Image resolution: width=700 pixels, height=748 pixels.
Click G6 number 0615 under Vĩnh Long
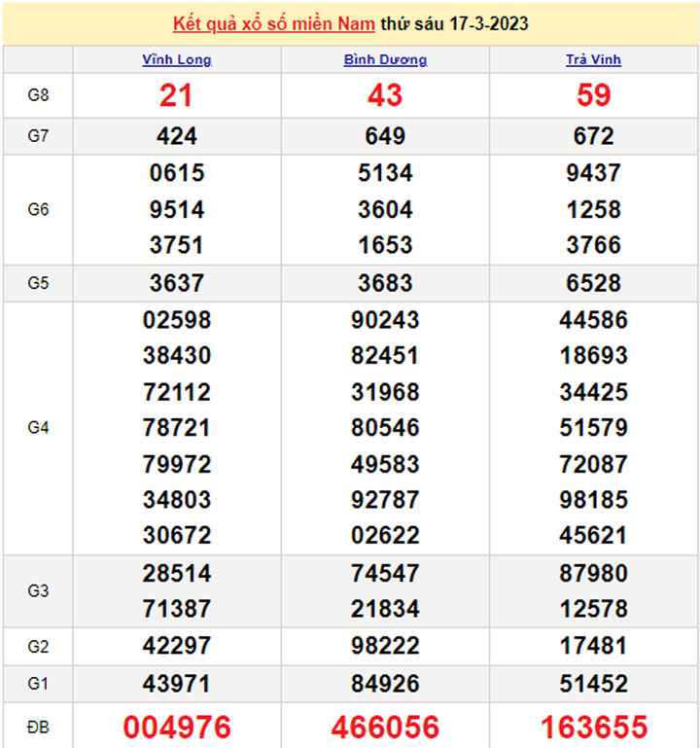tap(176, 173)
